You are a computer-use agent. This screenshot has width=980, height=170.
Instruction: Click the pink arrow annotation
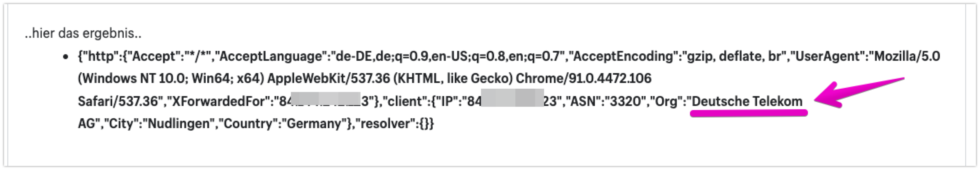[858, 93]
